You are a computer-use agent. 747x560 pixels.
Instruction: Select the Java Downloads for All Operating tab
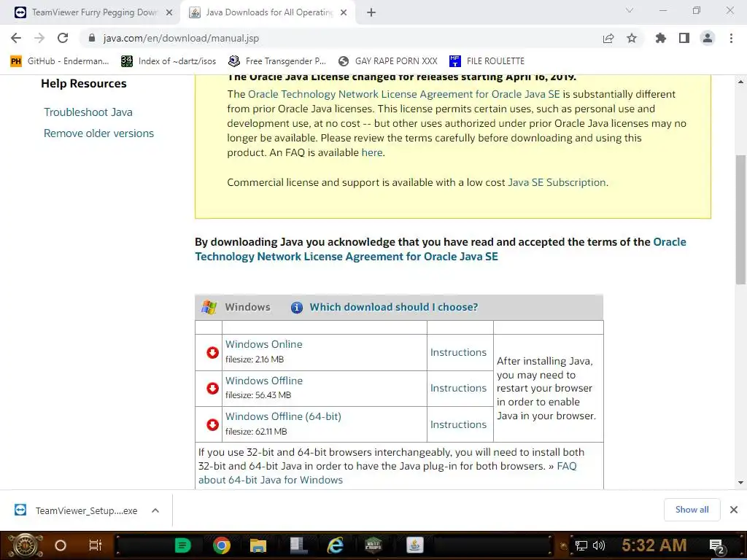point(269,12)
